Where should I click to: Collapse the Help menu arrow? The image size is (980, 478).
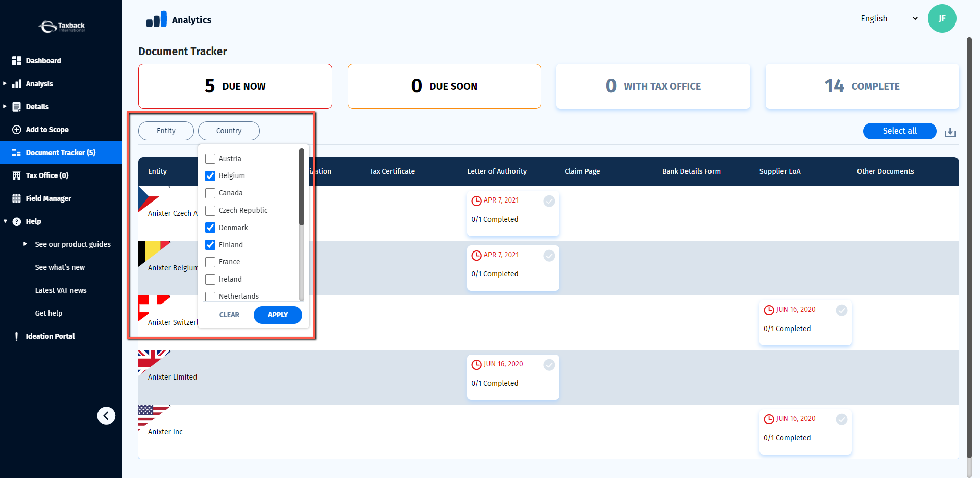(x=5, y=221)
